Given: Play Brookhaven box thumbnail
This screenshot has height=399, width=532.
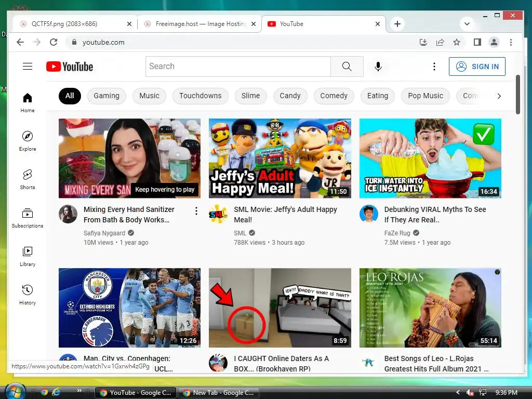Looking at the screenshot, I should point(280,308).
